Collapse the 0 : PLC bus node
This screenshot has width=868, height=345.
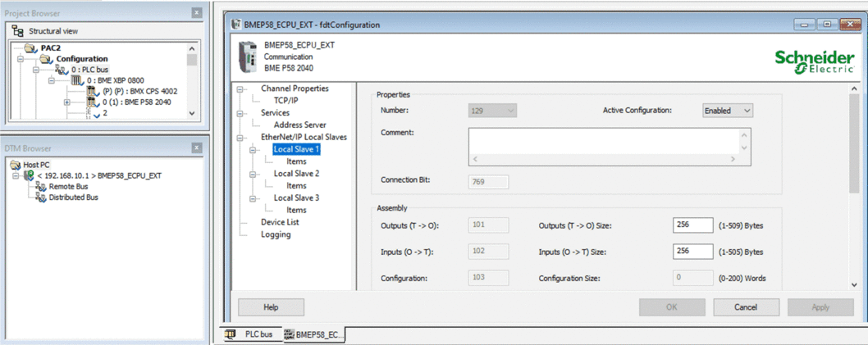pos(36,70)
